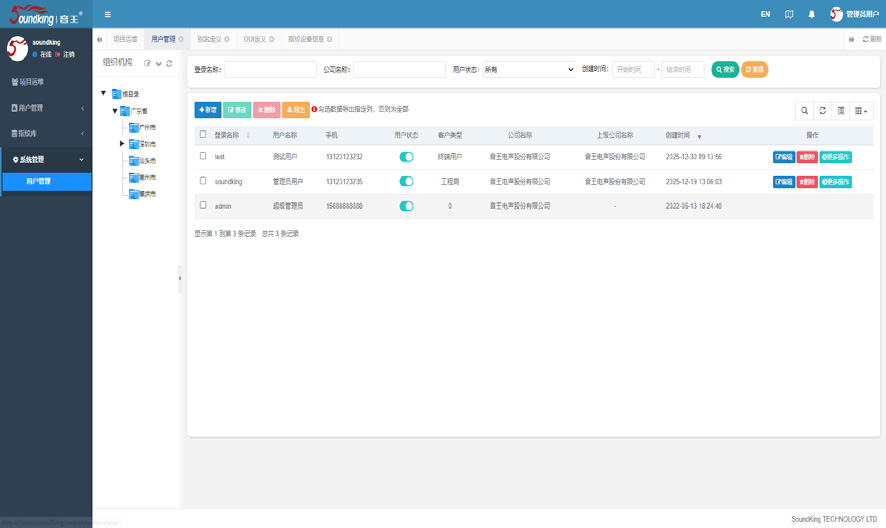
Task: Close the 别名定义 tab
Action: coord(227,39)
